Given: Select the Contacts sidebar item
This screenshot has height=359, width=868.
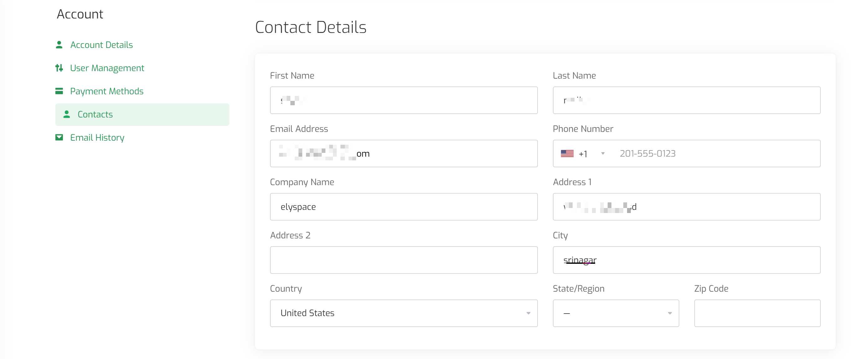Looking at the screenshot, I should click(142, 114).
